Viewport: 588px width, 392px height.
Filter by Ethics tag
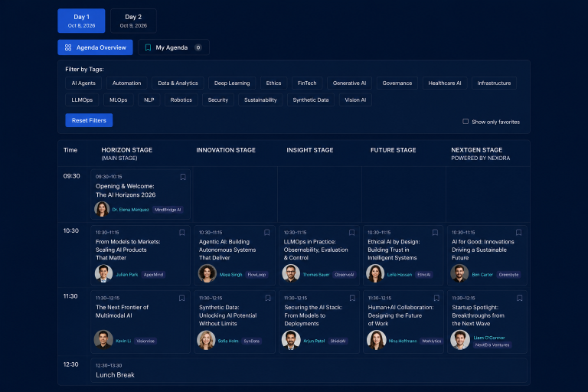coord(273,83)
